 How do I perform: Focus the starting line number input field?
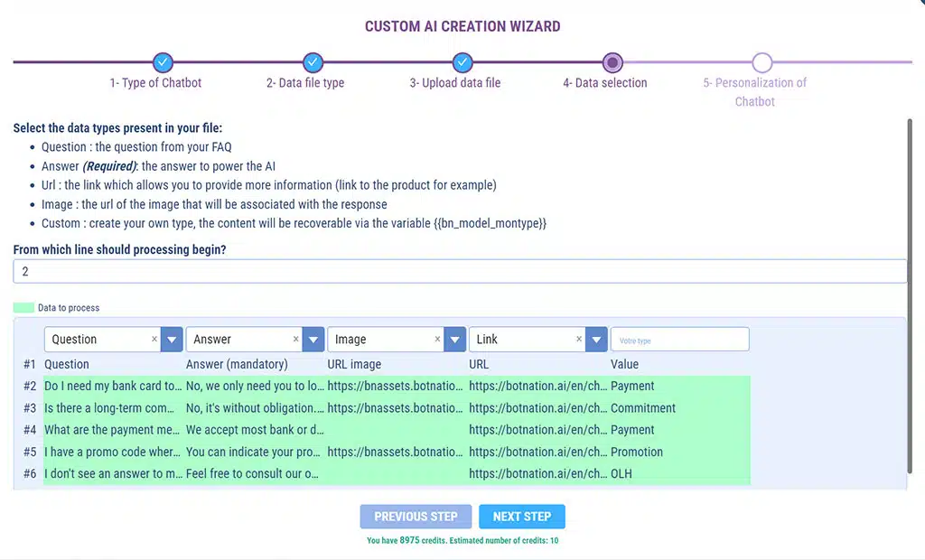460,272
